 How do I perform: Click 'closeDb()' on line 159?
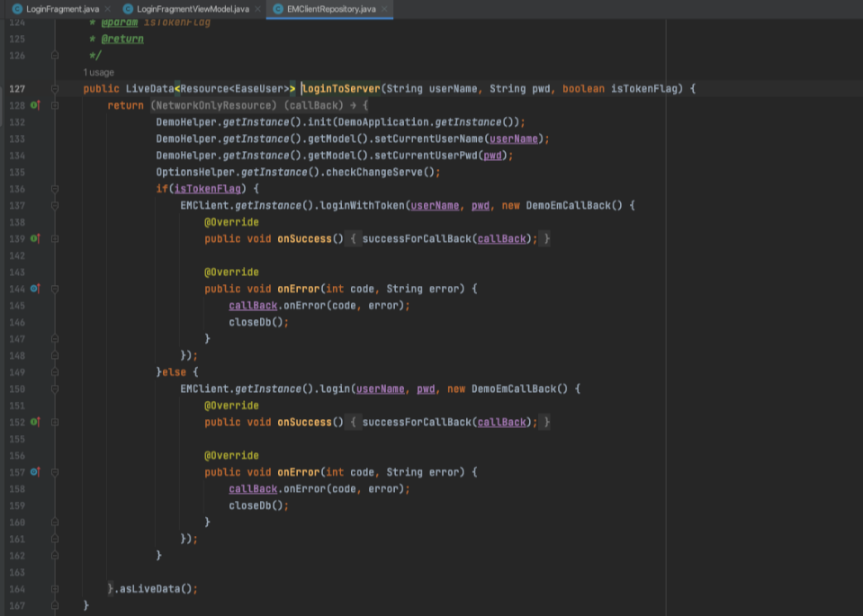256,505
